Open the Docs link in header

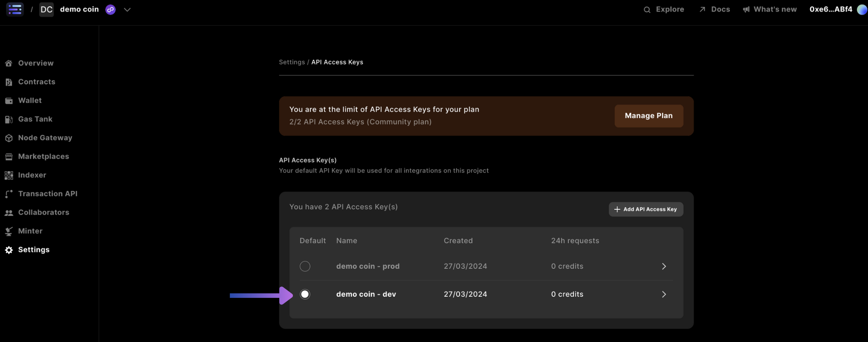tap(715, 9)
